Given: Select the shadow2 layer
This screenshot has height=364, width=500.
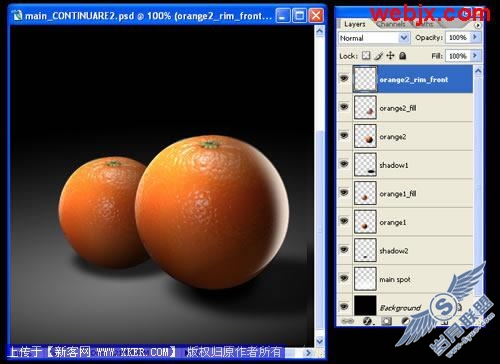Looking at the screenshot, I should (413, 251).
